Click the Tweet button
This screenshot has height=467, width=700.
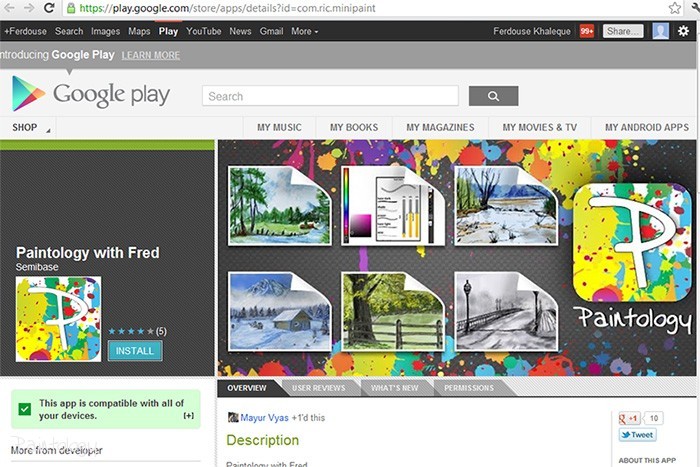[x=637, y=434]
